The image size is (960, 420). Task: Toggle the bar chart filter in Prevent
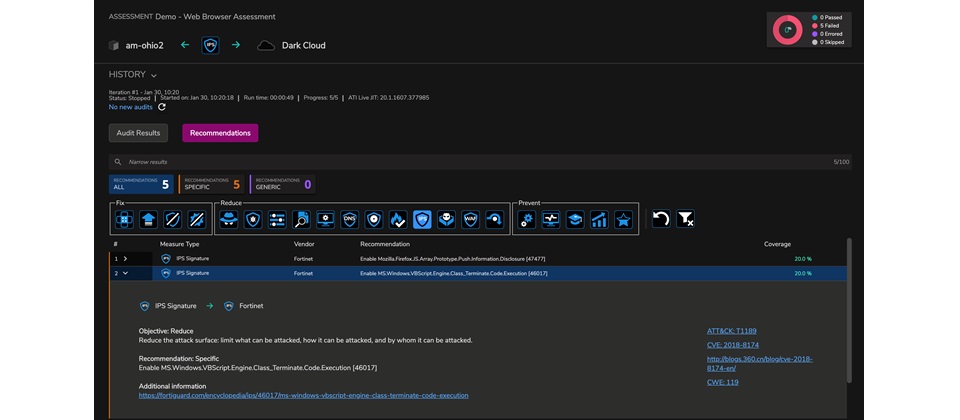point(599,219)
